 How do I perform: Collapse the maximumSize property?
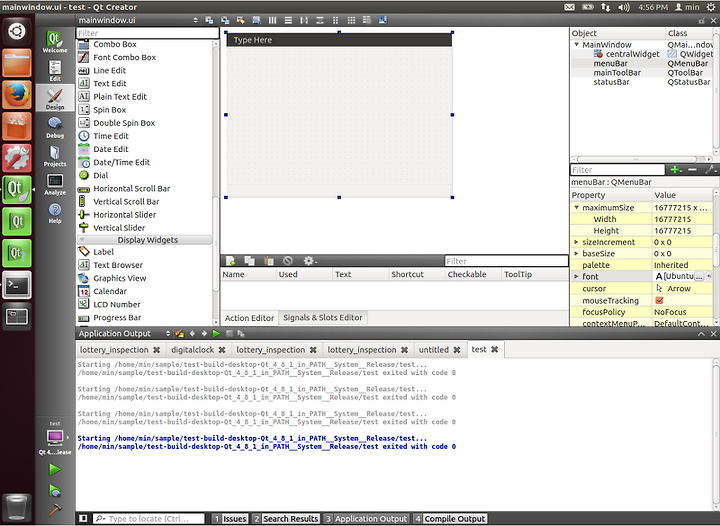click(576, 207)
